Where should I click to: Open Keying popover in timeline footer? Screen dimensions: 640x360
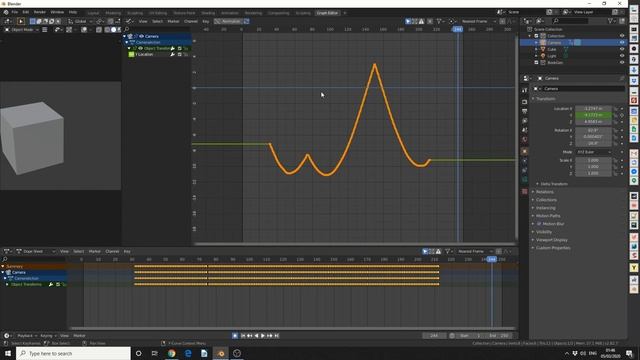48,336
